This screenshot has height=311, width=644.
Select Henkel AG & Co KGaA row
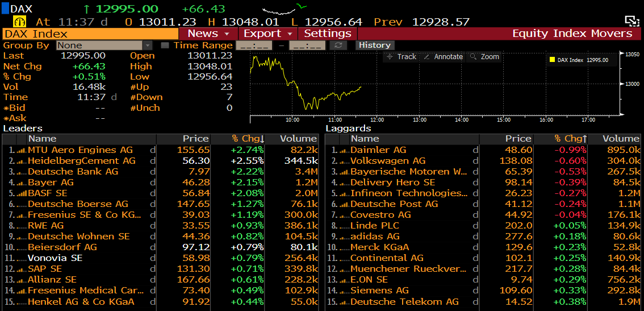160,301
